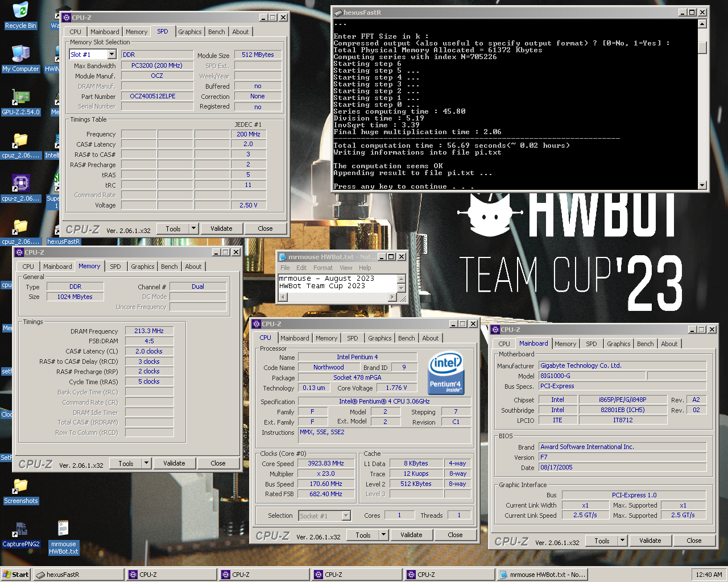Viewport: 728px width, 582px height.
Task: Click Close button in CPU window
Action: 455,535
